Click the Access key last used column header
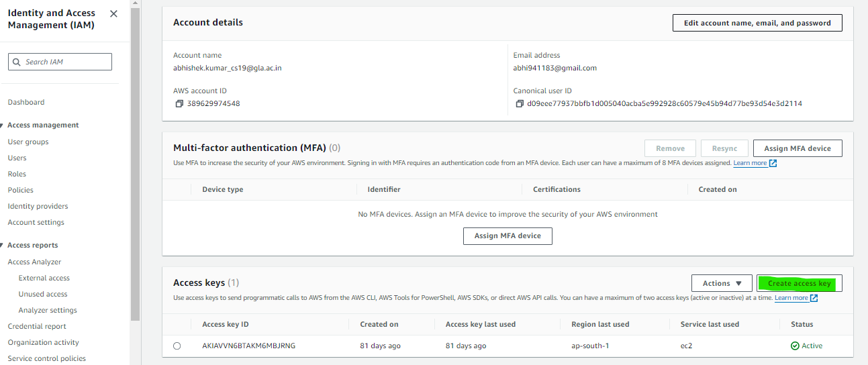868x365 pixels. [x=481, y=325]
